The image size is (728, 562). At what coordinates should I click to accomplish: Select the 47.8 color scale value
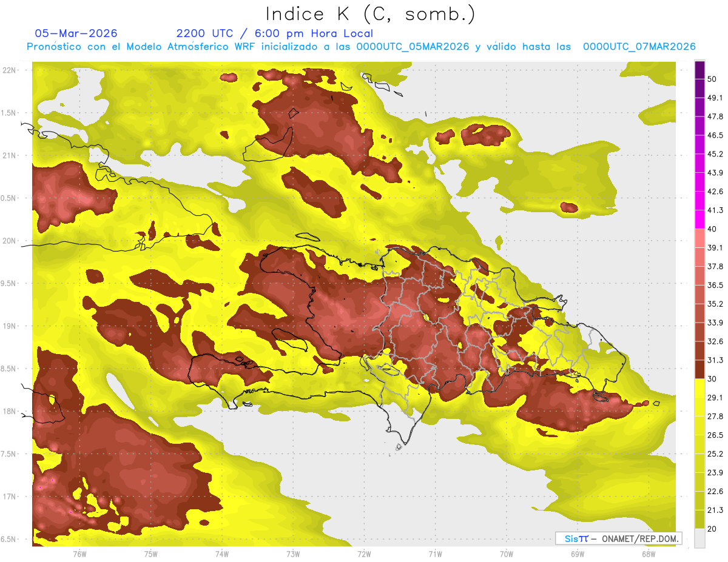coord(715,116)
